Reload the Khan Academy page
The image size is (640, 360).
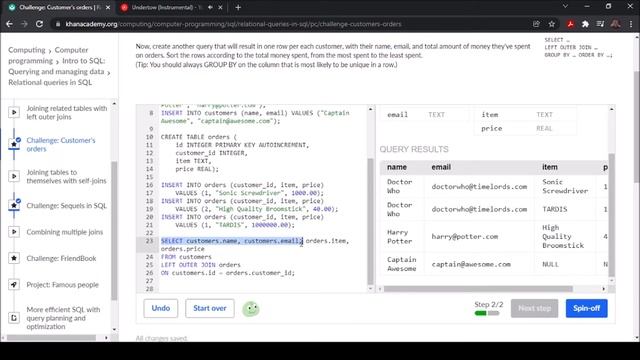[39, 24]
